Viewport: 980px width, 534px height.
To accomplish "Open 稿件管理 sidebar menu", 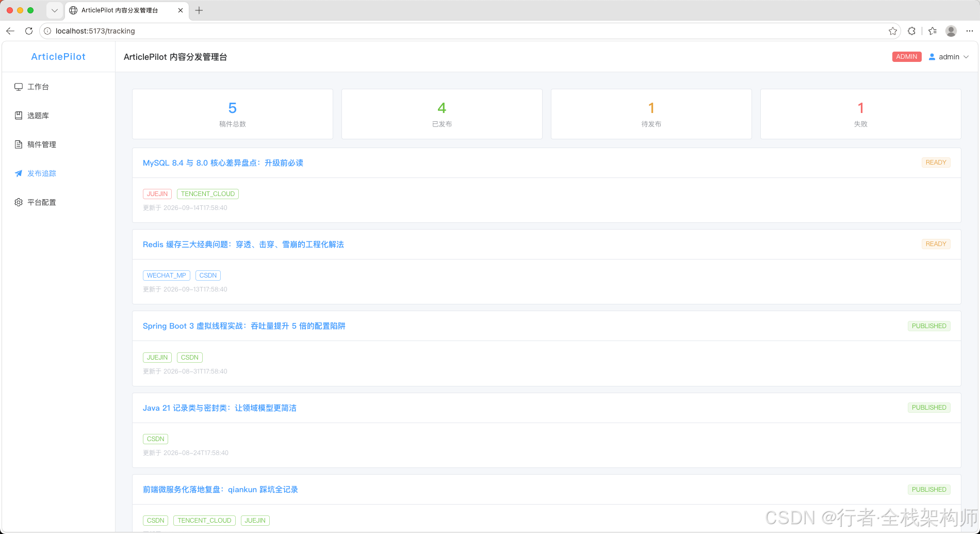I will 58,144.
